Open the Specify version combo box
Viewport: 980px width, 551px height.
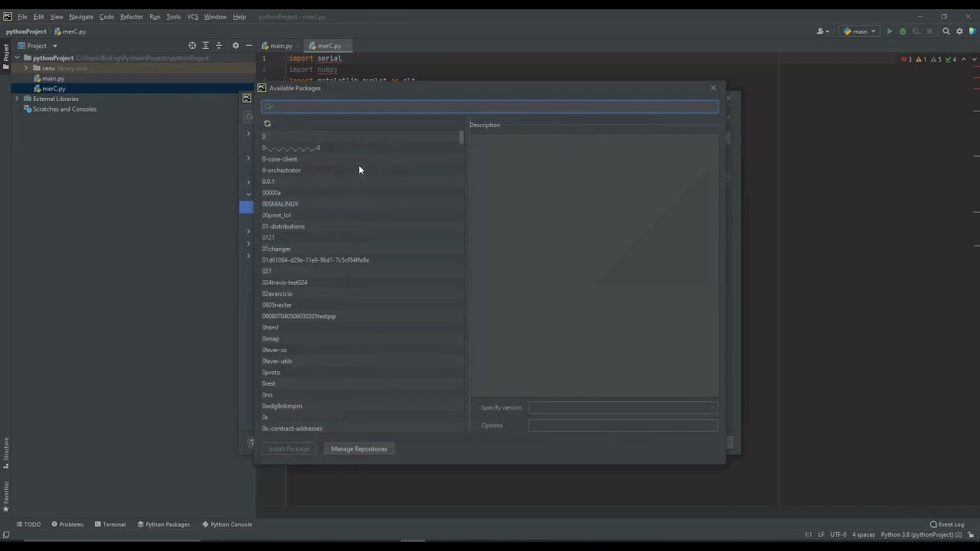(622, 408)
